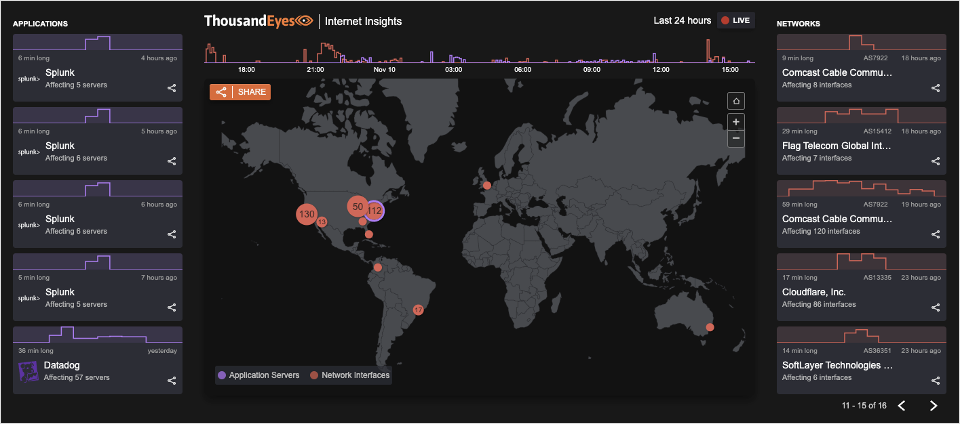The height and width of the screenshot is (424, 960).
Task: Share the Datadog outage card
Action: (x=172, y=380)
